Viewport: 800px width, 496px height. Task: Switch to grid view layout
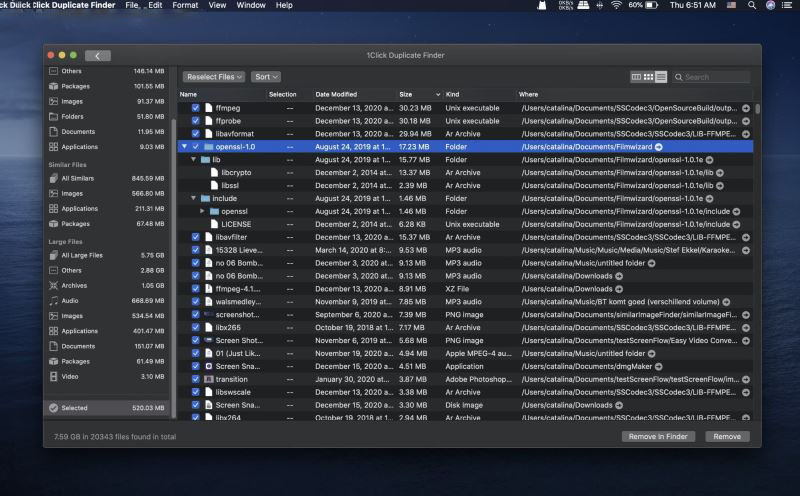click(648, 77)
